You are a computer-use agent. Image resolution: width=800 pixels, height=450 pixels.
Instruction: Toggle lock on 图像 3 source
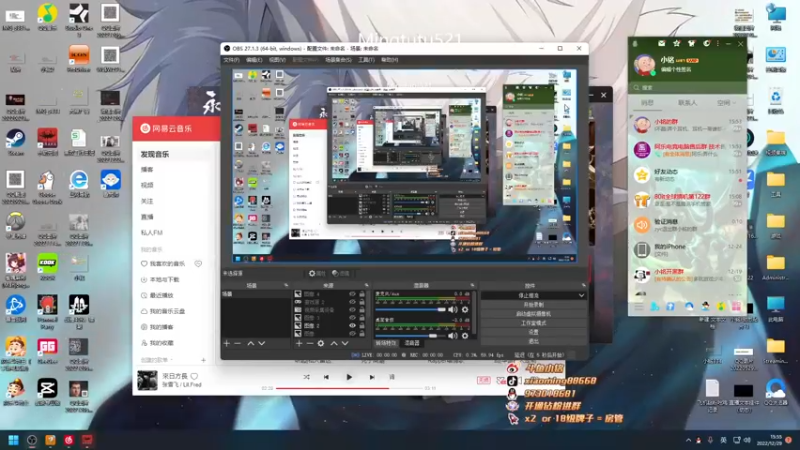362,317
